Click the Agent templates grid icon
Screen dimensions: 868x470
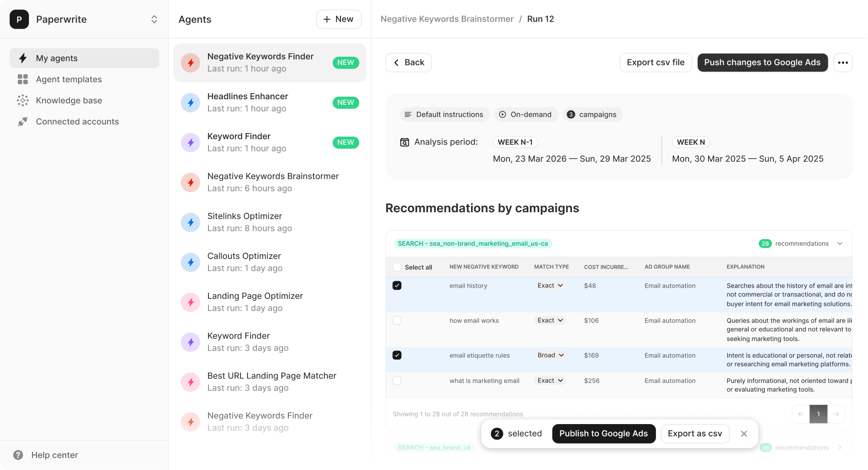[23, 79]
